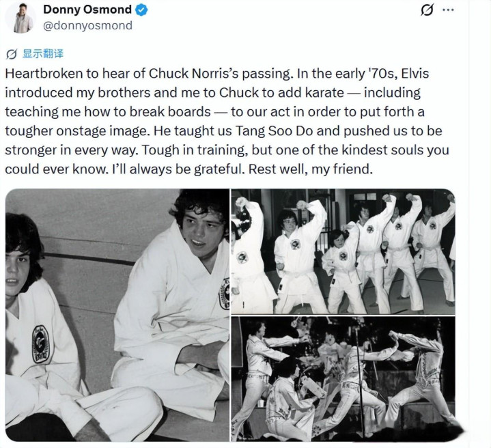Screen dimensions: 491x448
Task: Open the three-dot more options menu
Action: [448, 10]
